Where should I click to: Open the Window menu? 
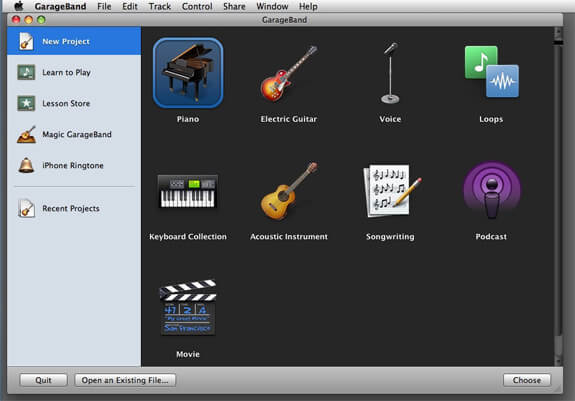pyautogui.click(x=272, y=6)
